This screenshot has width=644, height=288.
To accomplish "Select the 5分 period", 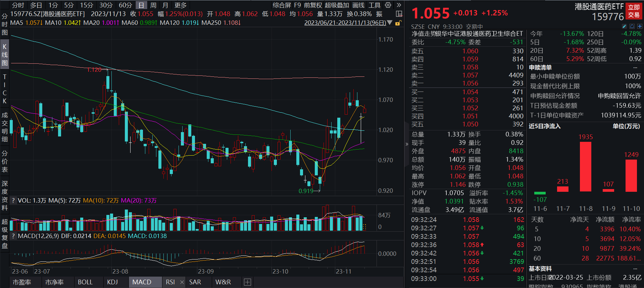I will pyautogui.click(x=69, y=5).
